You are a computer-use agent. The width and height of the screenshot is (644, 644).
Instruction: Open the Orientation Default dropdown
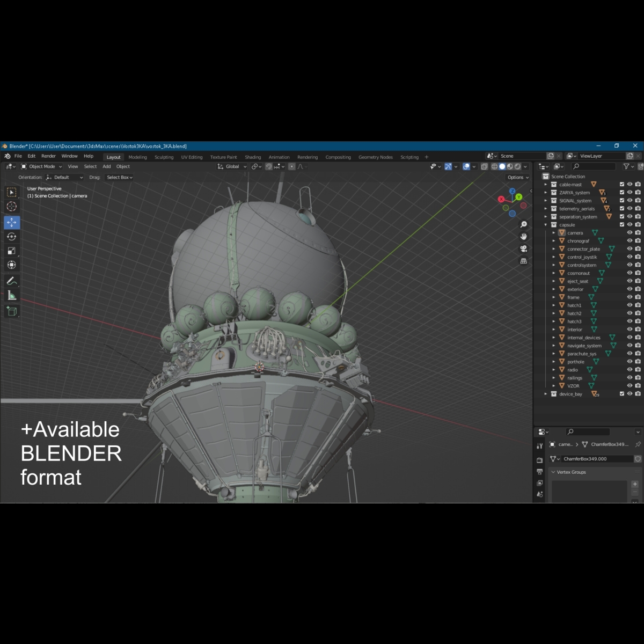tap(64, 178)
